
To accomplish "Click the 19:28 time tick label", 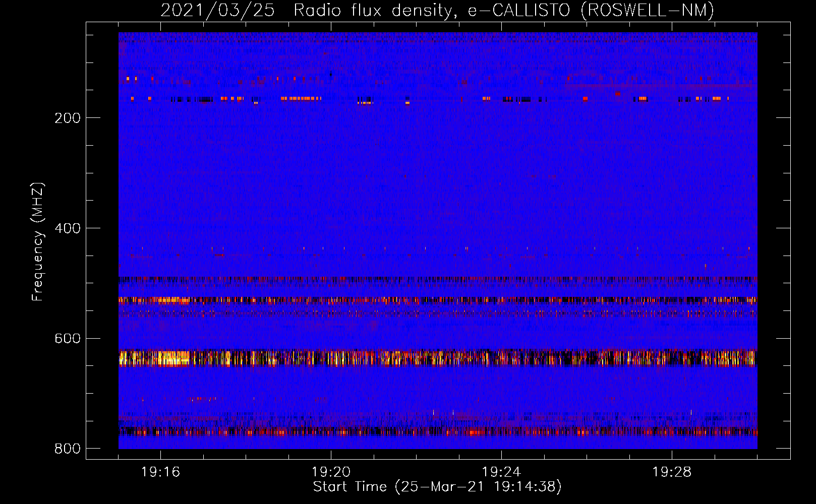I will (x=672, y=472).
